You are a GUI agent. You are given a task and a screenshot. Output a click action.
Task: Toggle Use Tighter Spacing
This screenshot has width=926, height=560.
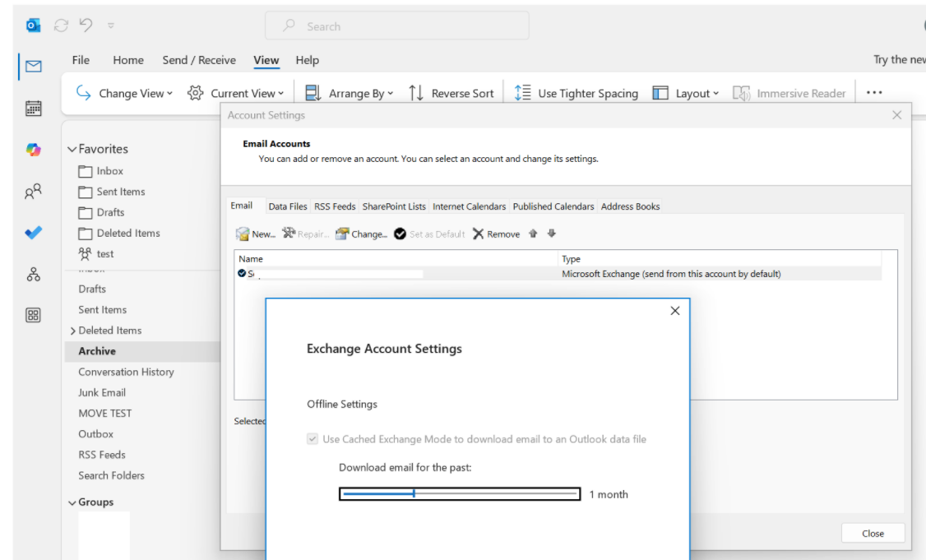[576, 94]
